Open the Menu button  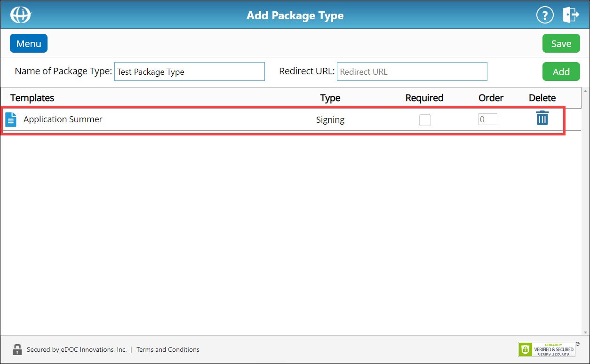click(28, 43)
